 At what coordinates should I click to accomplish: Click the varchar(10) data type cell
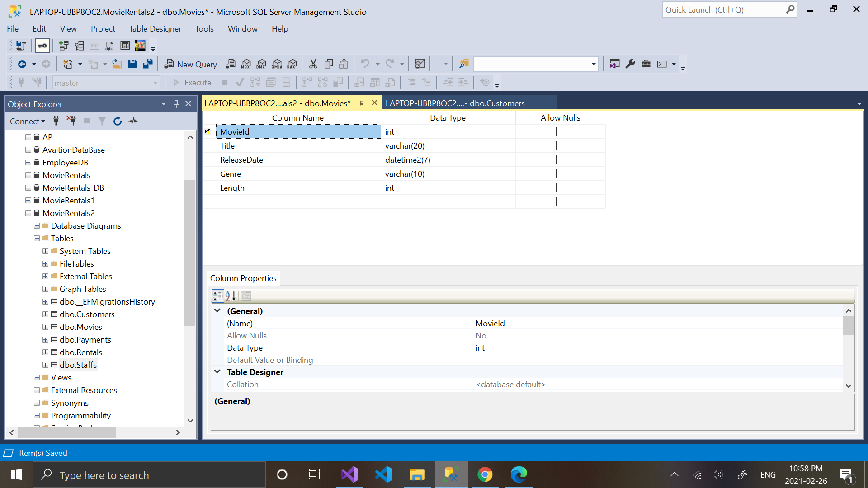pyautogui.click(x=448, y=174)
